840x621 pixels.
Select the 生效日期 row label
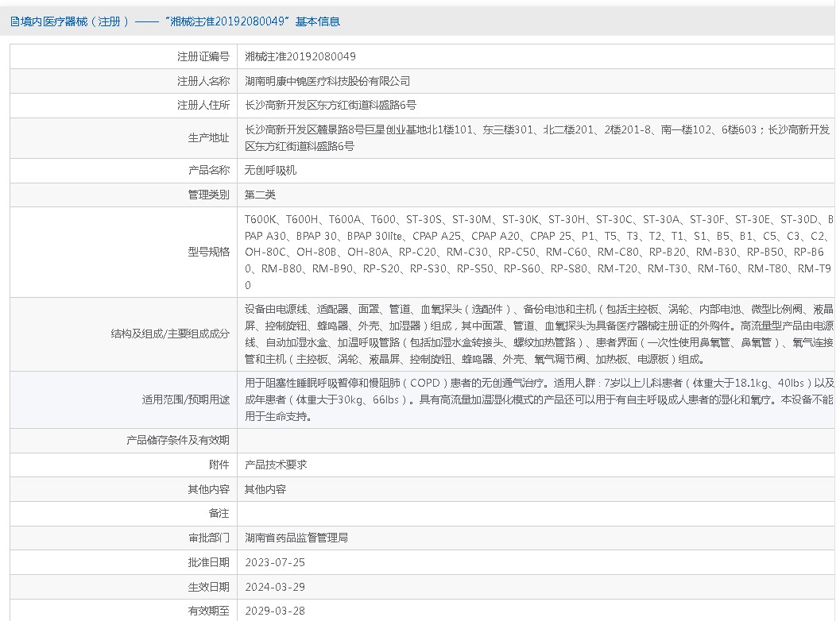[208, 588]
